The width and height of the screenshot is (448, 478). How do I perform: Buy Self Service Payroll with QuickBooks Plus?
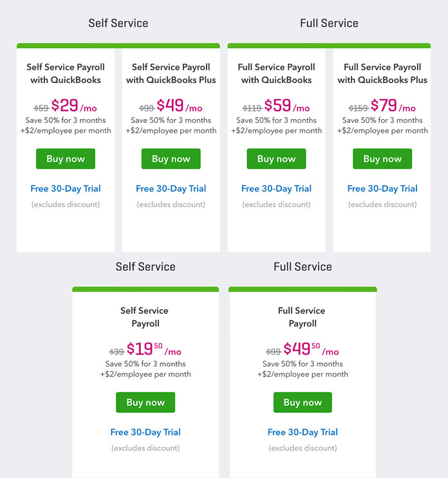(171, 159)
